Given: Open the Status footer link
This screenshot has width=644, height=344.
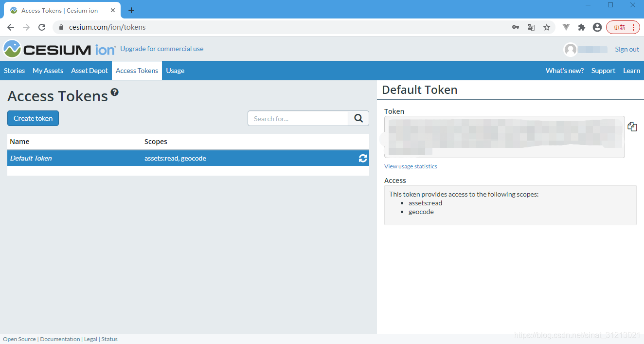Looking at the screenshot, I should pos(109,339).
